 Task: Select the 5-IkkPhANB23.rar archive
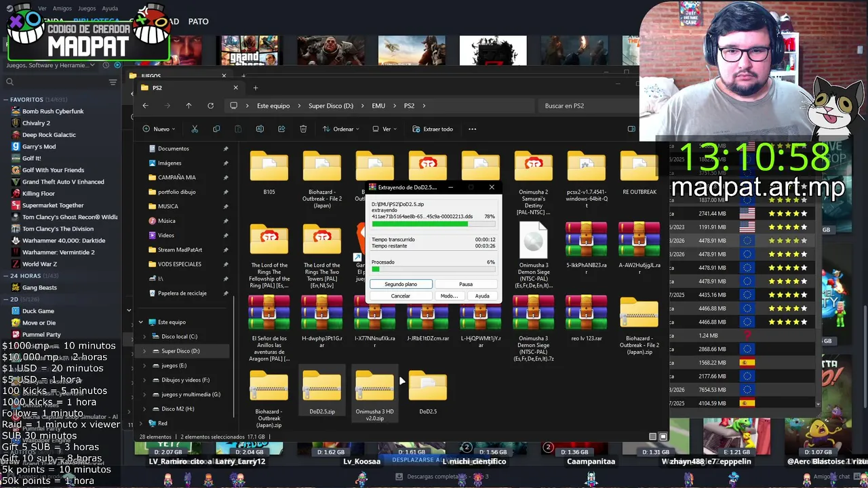tap(586, 247)
